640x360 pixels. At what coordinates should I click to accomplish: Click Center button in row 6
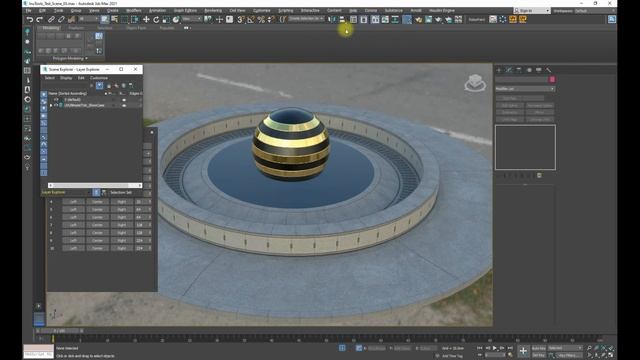pyautogui.click(x=97, y=217)
